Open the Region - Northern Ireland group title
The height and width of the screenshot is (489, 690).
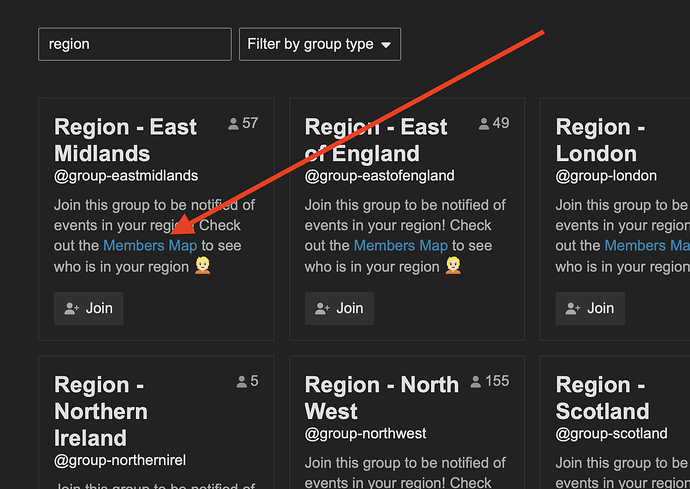(101, 411)
